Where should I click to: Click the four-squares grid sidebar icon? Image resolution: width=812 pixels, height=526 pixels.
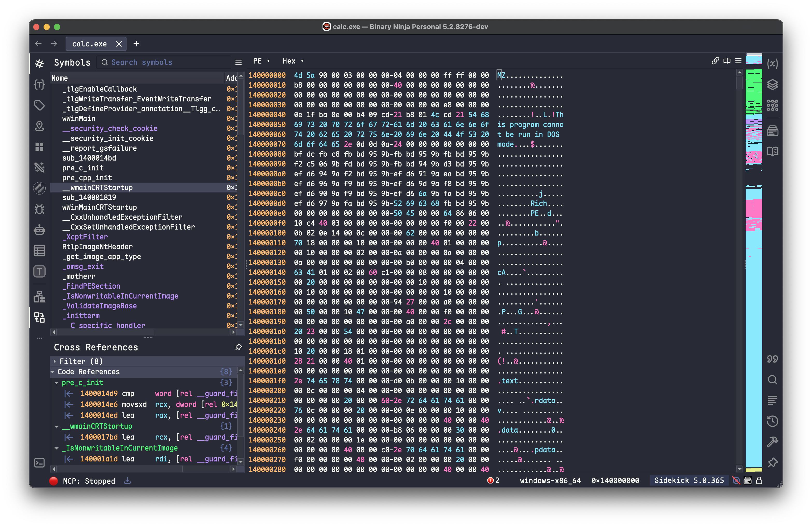(x=39, y=147)
